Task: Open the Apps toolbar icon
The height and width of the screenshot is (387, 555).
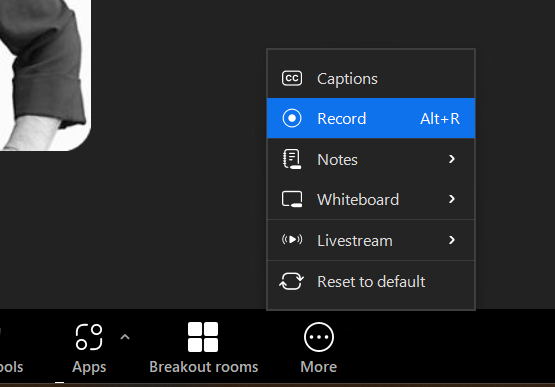Action: click(x=89, y=337)
